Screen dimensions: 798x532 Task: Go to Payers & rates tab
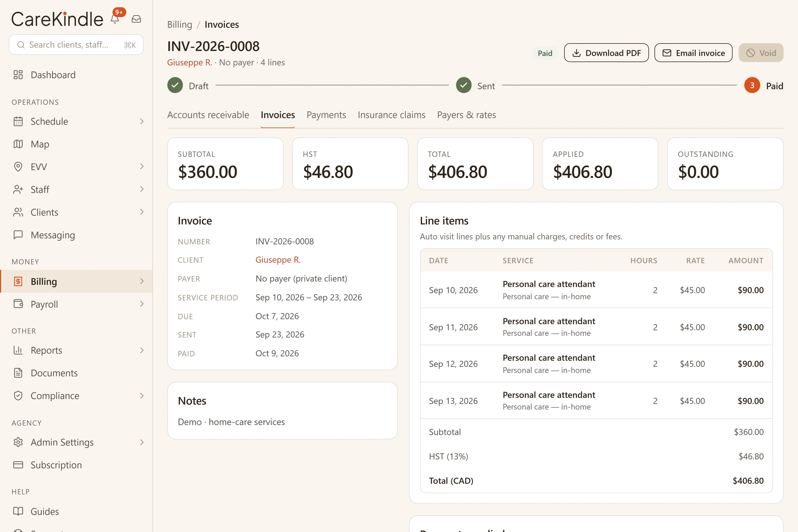(466, 115)
